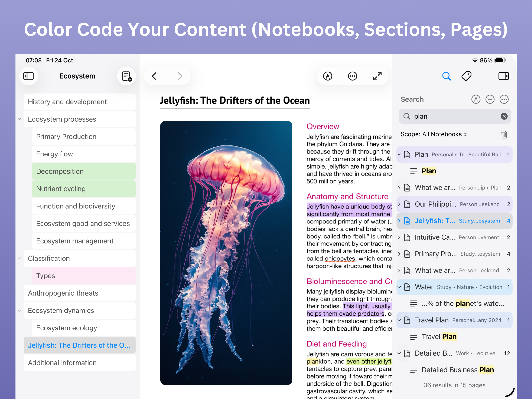The height and width of the screenshot is (399, 532).
Task: Delete search history with trash icon
Action: tap(504, 134)
